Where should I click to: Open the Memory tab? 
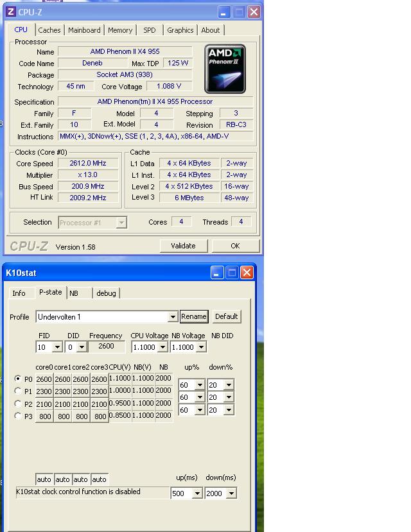pyautogui.click(x=120, y=30)
